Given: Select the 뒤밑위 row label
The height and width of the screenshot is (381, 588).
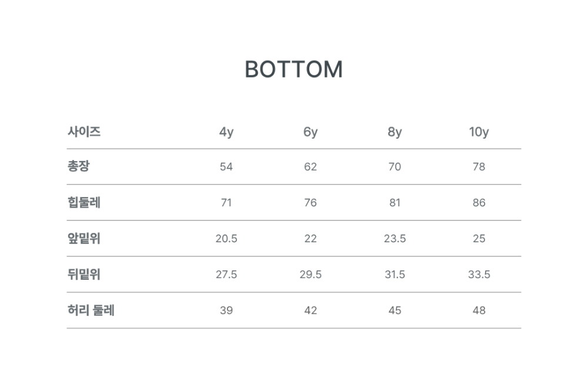Looking at the screenshot, I should tap(84, 274).
